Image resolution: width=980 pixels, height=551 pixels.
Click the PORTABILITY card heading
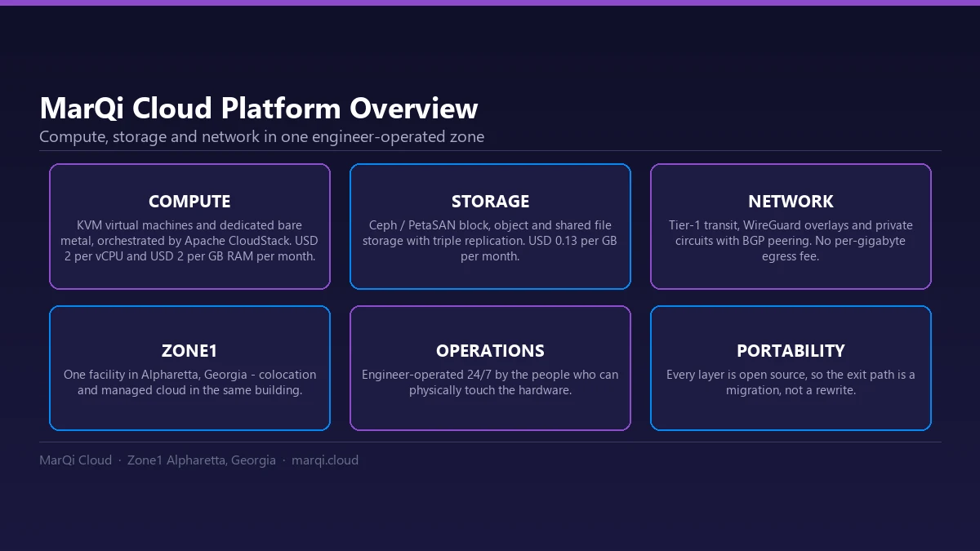[x=791, y=351]
